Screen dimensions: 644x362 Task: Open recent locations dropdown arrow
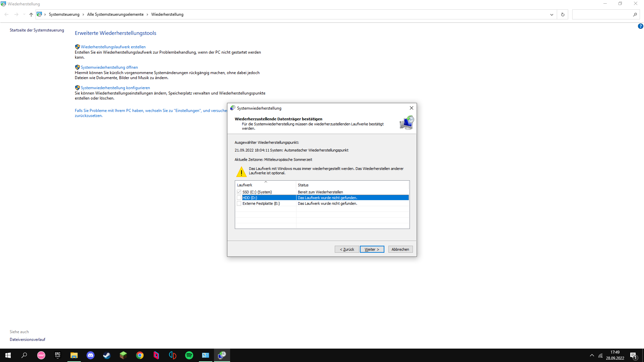point(24,14)
